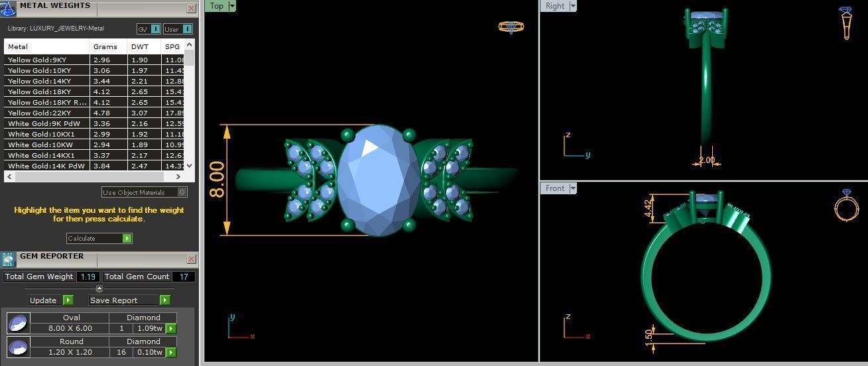Click the Library: LUXURY_JEWELRY-Metal label
This screenshot has width=868, height=366.
(56, 29)
